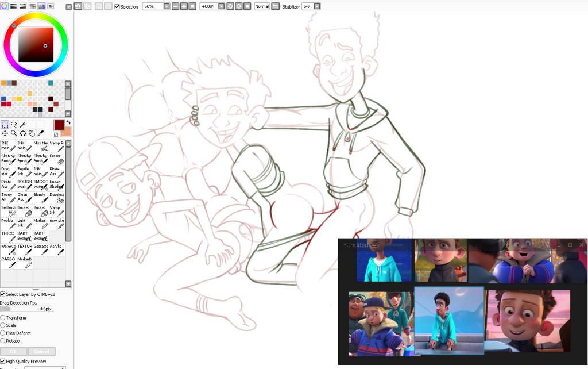The image size is (588, 369).
Task: Select the Lasso selection tool
Action: pos(14,124)
